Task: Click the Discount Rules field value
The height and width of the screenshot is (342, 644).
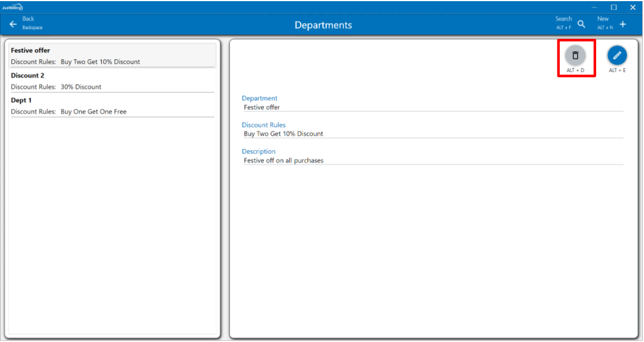Action: tap(284, 134)
